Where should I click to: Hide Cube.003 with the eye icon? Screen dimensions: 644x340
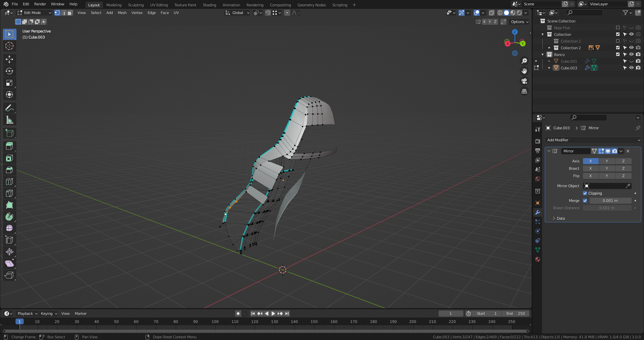[x=631, y=68]
